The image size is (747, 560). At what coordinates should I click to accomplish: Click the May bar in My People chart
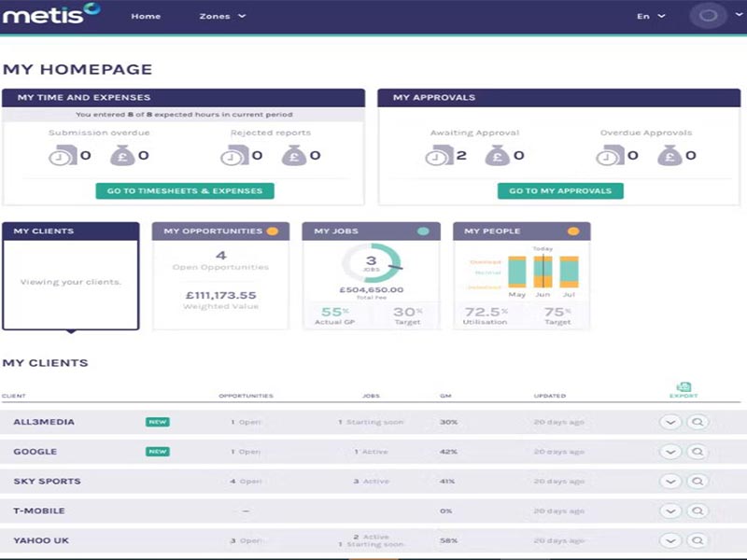click(517, 272)
